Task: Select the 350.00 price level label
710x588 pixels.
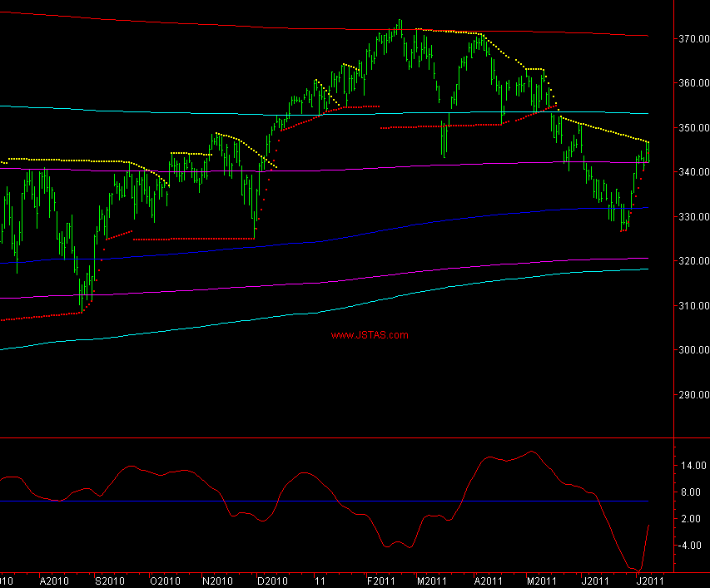Action: (x=693, y=128)
